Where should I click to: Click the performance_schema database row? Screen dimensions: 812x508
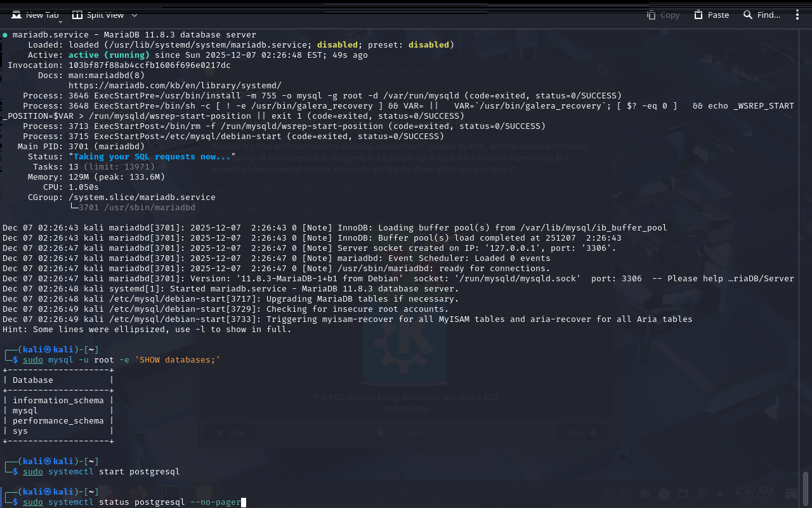point(58,421)
